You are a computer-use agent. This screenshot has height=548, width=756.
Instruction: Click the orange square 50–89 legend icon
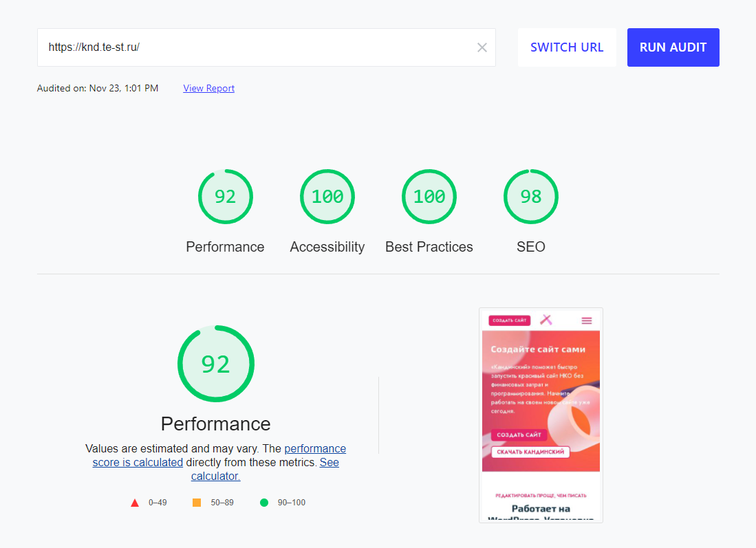point(197,503)
